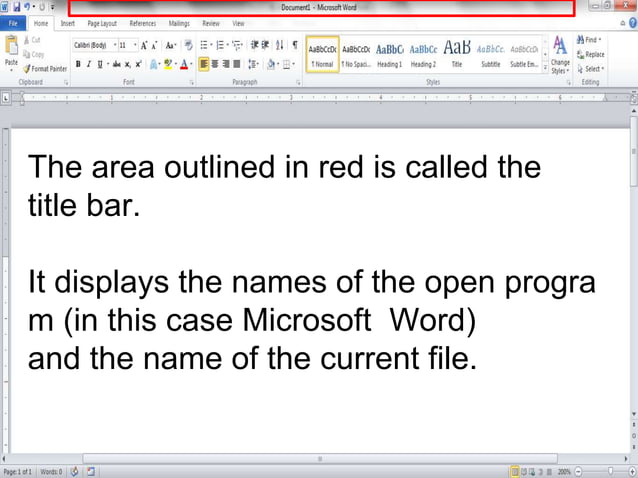The width and height of the screenshot is (638, 478).
Task: Toggle Bold formatting
Action: pyautogui.click(x=78, y=64)
